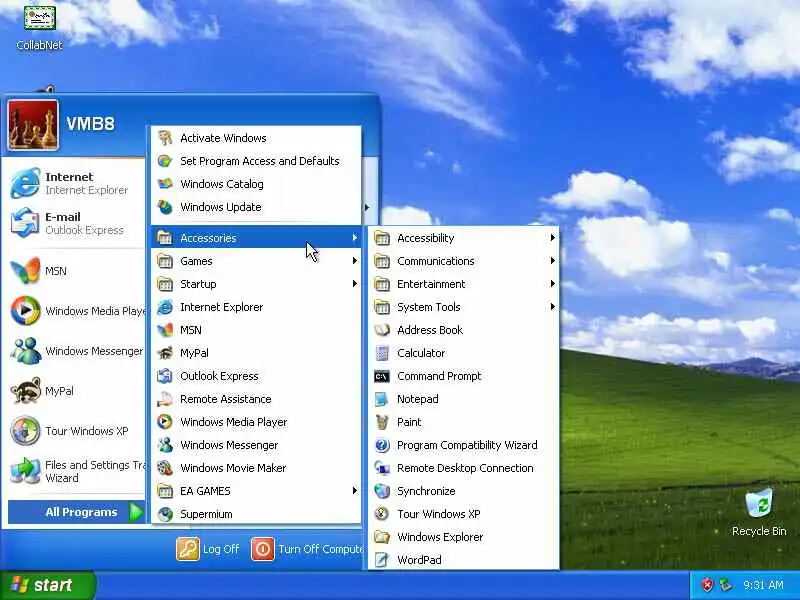Launch Supermium from its icon
The width and height of the screenshot is (800, 600).
coord(165,514)
